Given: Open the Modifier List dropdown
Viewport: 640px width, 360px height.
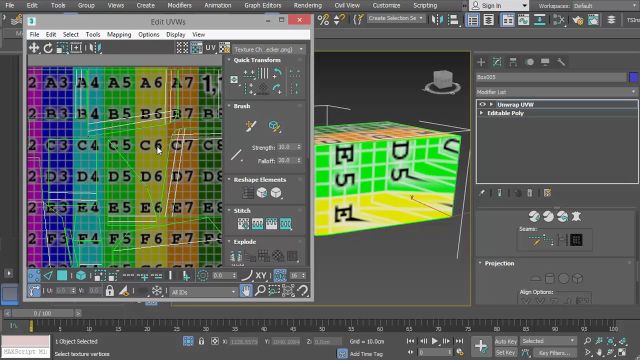Looking at the screenshot, I should coord(557,92).
